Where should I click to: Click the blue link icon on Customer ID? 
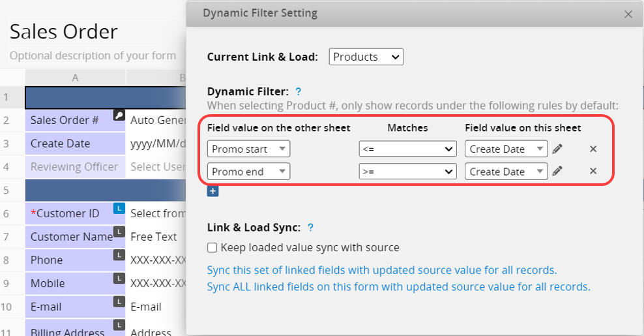(119, 208)
